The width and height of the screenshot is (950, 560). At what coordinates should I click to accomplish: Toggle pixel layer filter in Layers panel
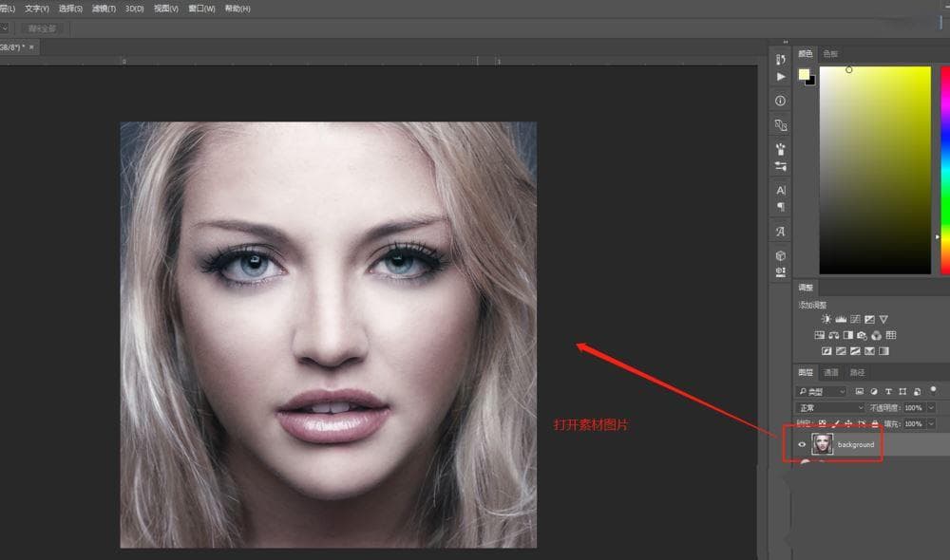[859, 392]
